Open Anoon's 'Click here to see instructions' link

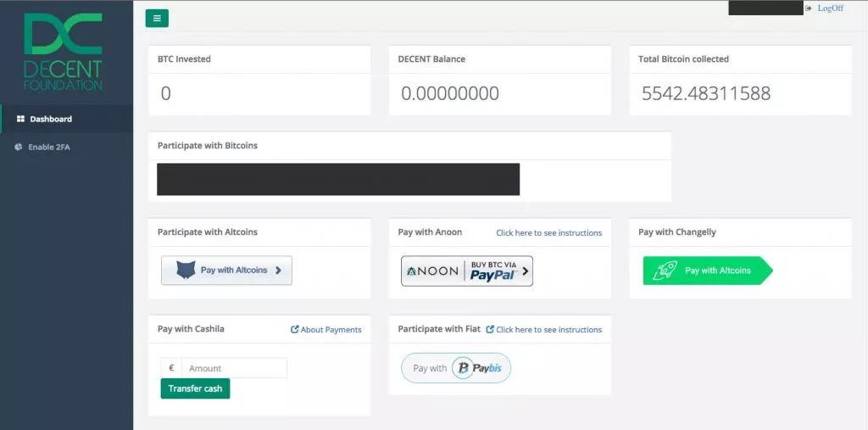[x=548, y=232]
